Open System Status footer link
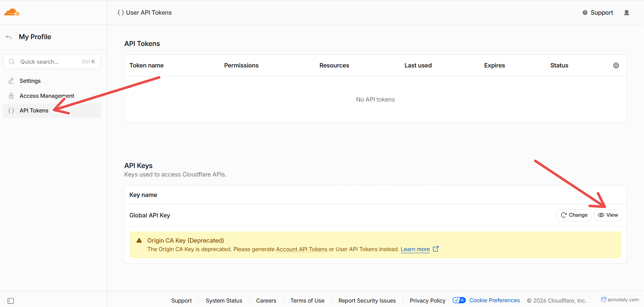 pyautogui.click(x=224, y=301)
